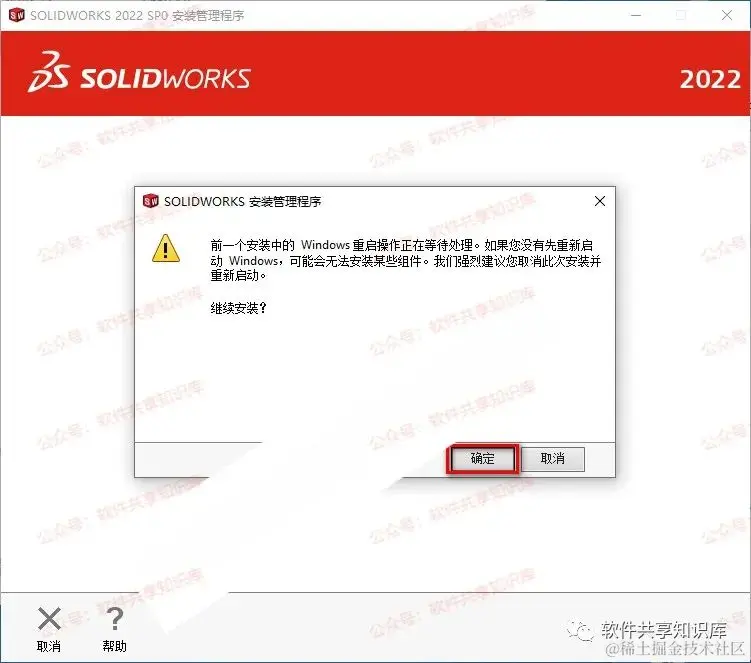Screen dimensions: 751x663
Task: Click the 2022 label in the red banner
Action: click(x=710, y=80)
